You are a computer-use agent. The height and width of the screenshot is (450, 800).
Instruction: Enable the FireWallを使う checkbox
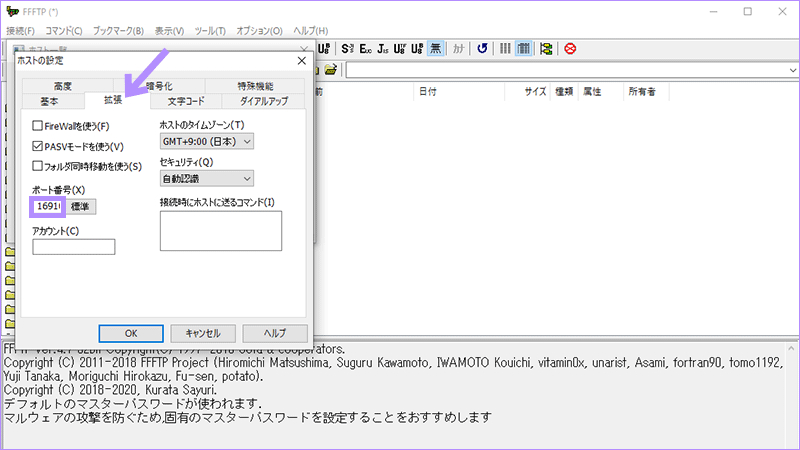click(x=38, y=126)
